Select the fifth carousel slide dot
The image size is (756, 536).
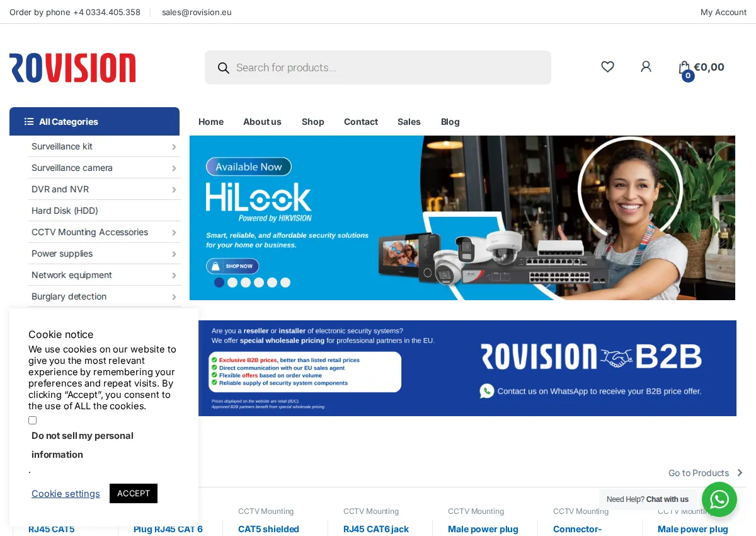[272, 283]
